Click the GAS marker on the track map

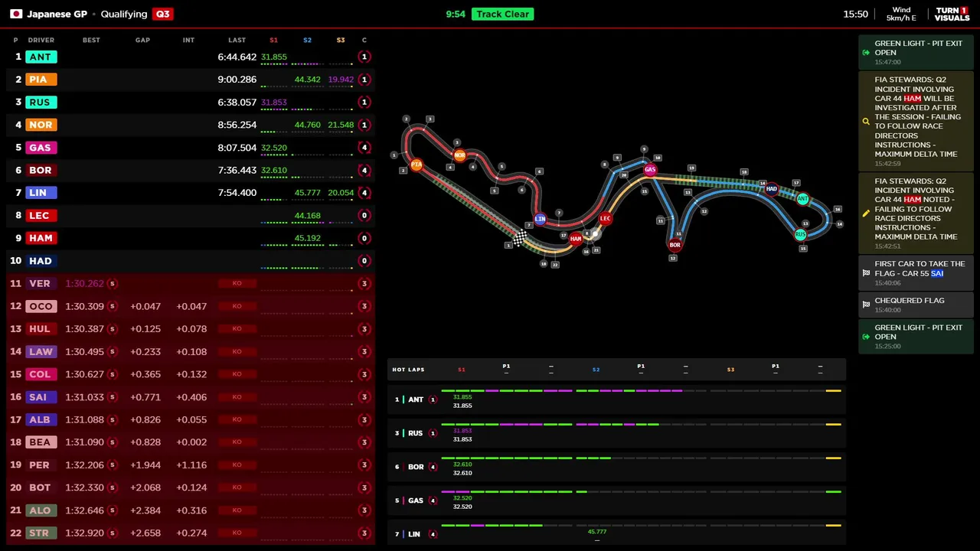pyautogui.click(x=650, y=170)
